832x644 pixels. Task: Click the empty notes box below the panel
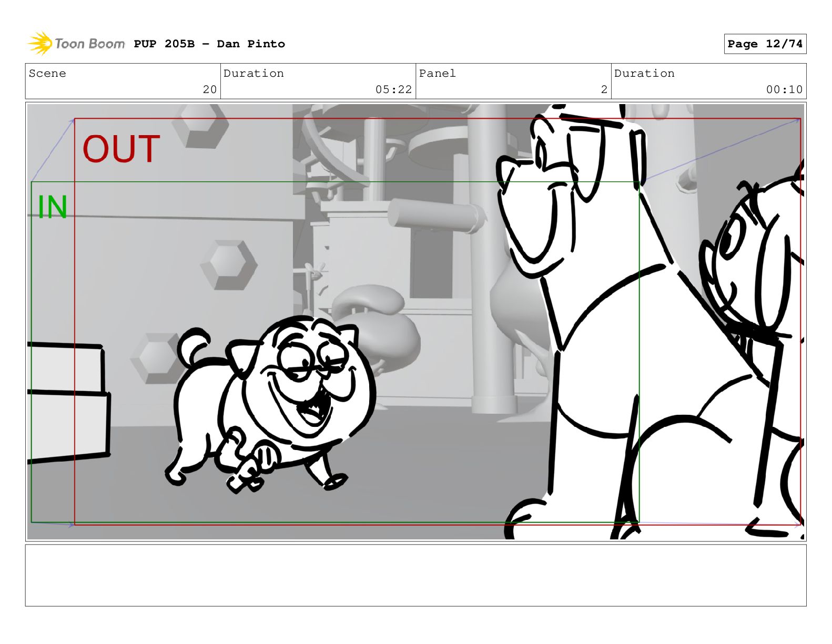coord(415,575)
